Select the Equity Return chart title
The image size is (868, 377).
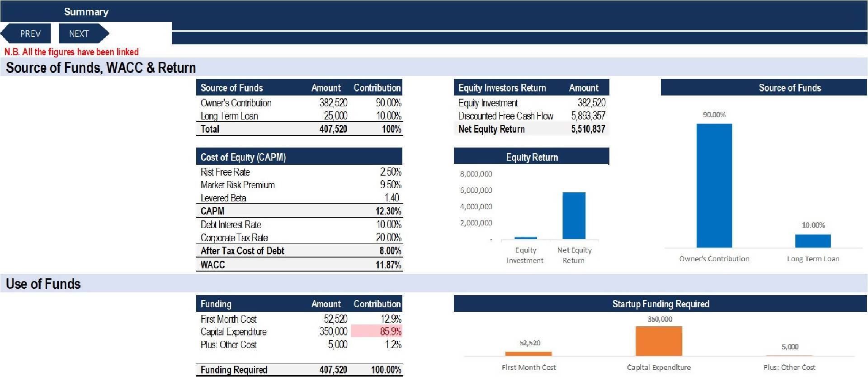532,157
